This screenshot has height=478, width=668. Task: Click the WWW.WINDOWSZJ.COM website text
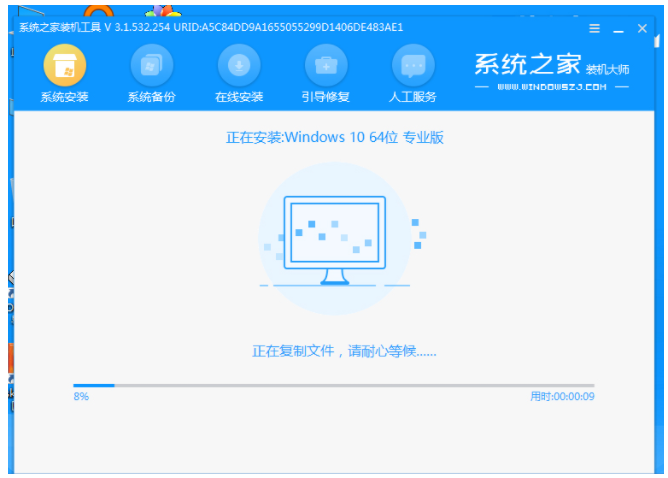coord(552,87)
